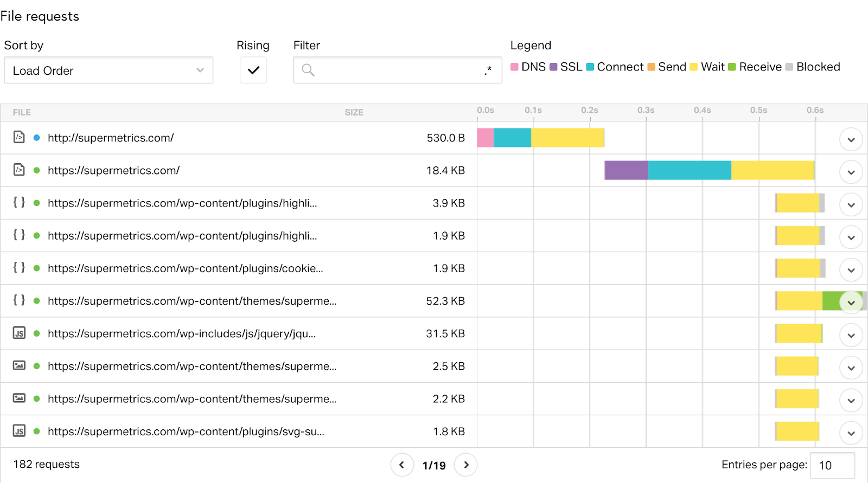Go to the next page of requests
Image resolution: width=868 pixels, height=483 pixels.
tap(465, 465)
